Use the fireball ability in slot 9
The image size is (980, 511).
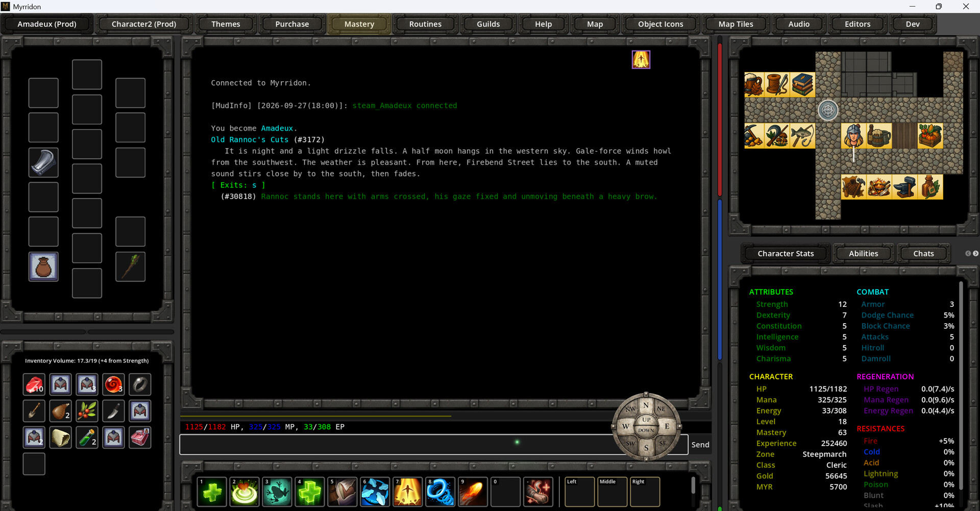click(473, 492)
